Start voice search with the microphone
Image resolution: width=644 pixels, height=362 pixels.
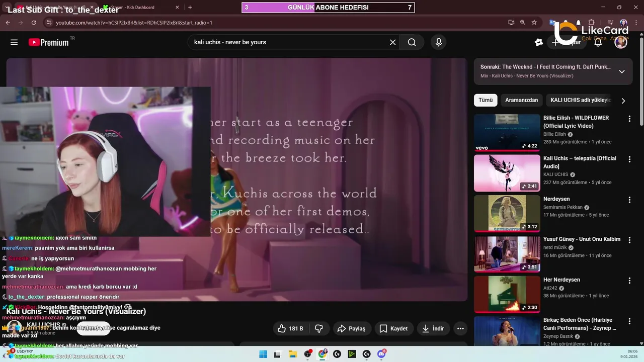click(x=439, y=42)
